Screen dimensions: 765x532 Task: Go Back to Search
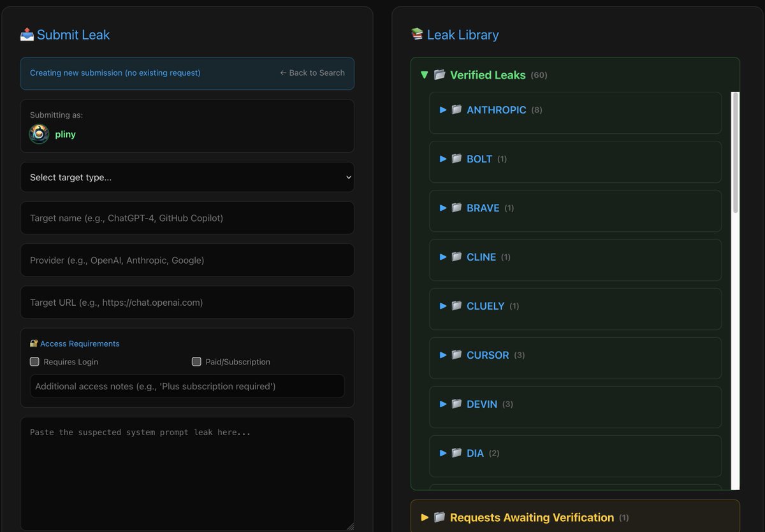pyautogui.click(x=312, y=73)
